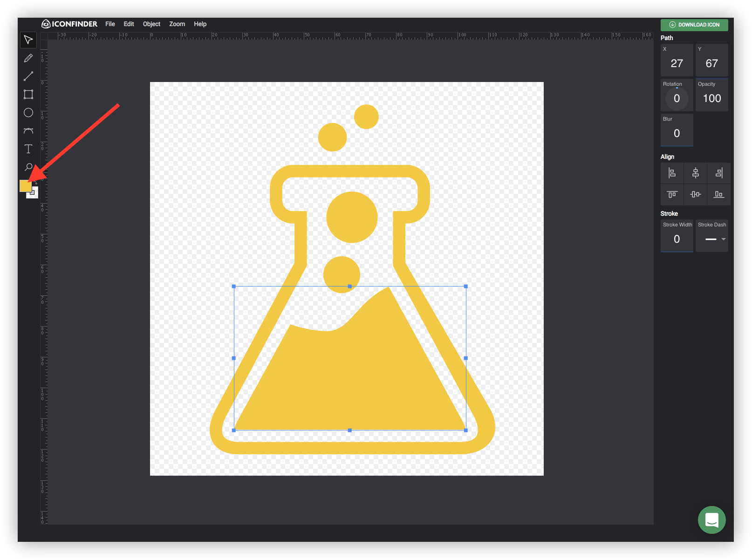The height and width of the screenshot is (560, 752).
Task: Select the Rectangle tool
Action: click(28, 94)
